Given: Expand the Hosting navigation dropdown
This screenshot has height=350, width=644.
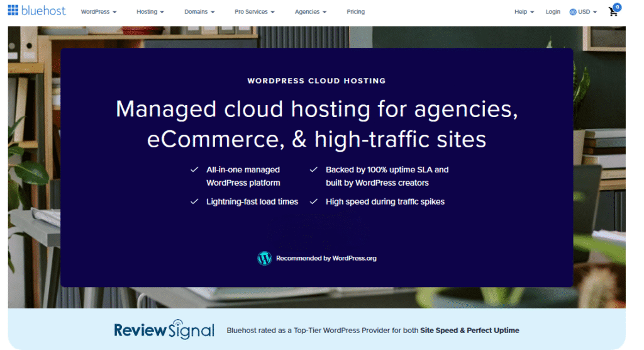Looking at the screenshot, I should point(150,12).
